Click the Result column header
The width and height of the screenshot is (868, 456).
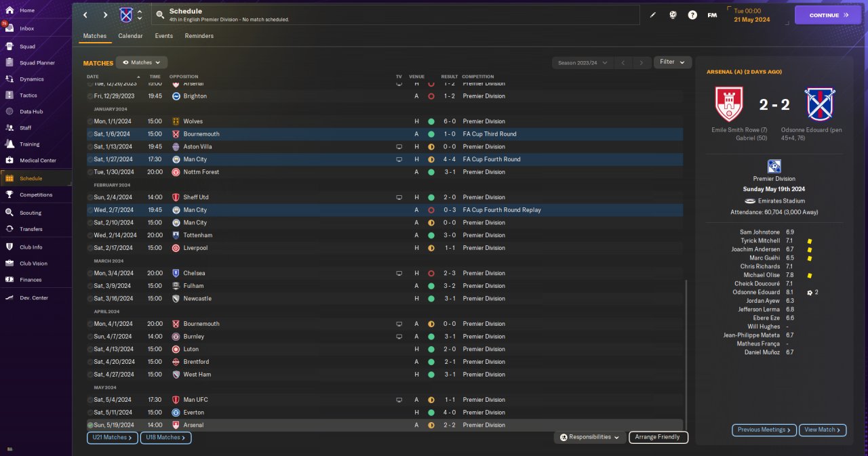450,77
